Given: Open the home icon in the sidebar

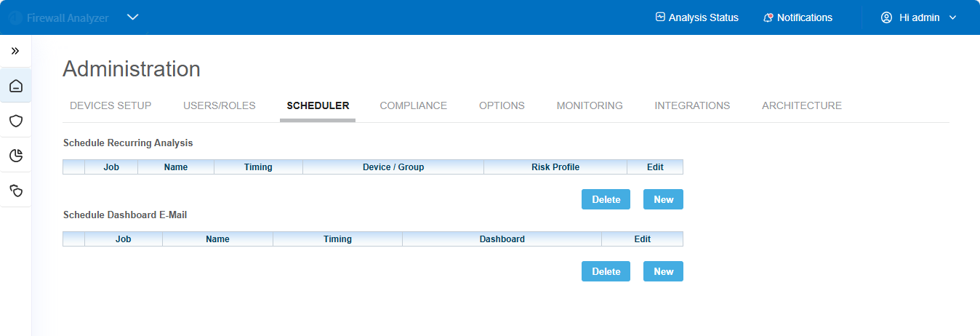Looking at the screenshot, I should click(16, 87).
